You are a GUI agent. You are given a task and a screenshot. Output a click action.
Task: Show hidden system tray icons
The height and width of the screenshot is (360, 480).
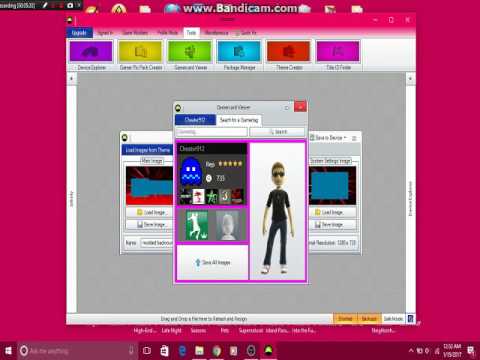(411, 351)
